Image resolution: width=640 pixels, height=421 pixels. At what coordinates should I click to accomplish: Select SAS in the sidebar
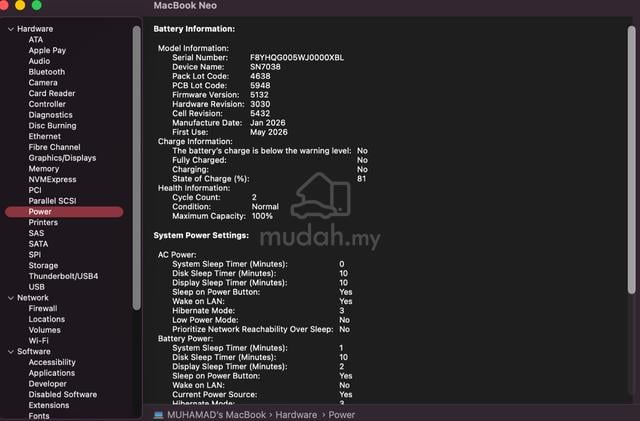(36, 233)
